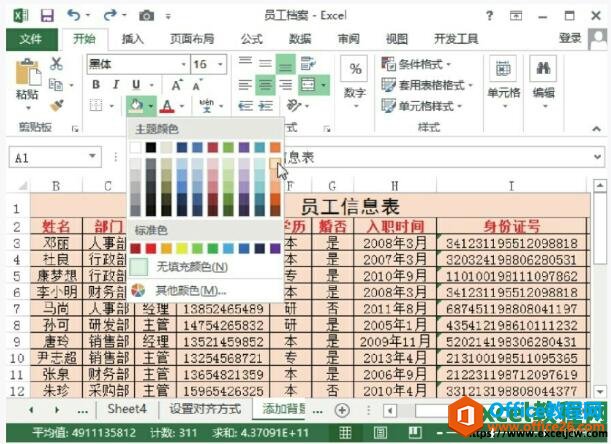Toggle Bold formatting
The height and width of the screenshot is (444, 611).
click(x=96, y=84)
